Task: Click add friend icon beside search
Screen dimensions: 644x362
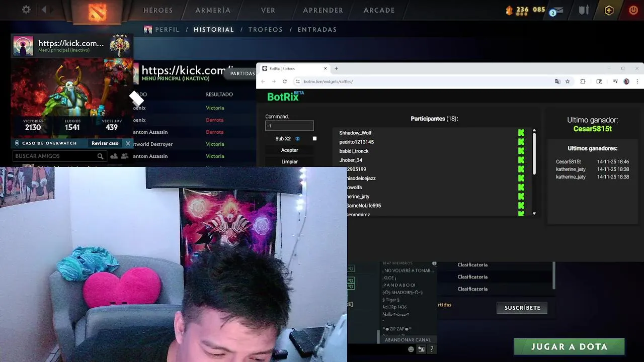Action: [x=114, y=156]
